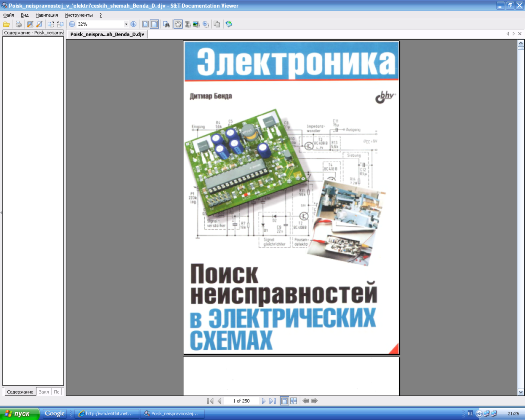Click the zoom in icon beside zoom box
This screenshot has height=420, width=525.
pos(133,24)
